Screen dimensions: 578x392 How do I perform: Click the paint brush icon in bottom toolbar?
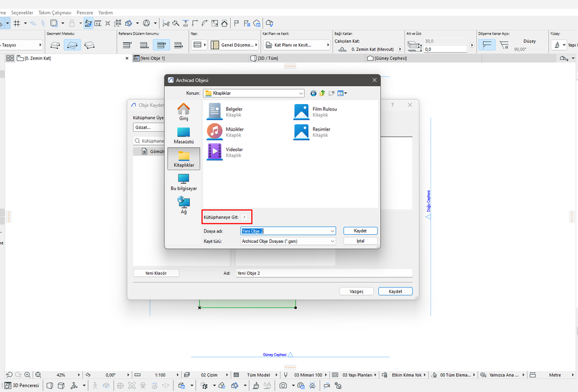click(256, 386)
